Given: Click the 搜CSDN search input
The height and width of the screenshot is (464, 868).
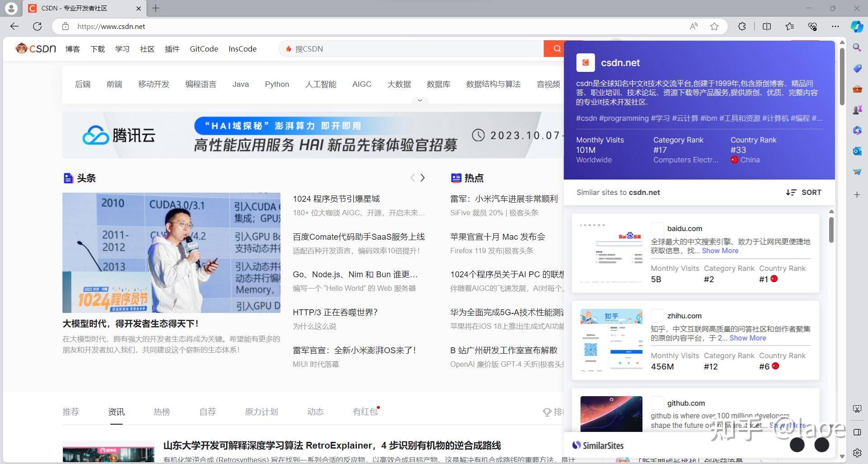Looking at the screenshot, I should pyautogui.click(x=412, y=48).
